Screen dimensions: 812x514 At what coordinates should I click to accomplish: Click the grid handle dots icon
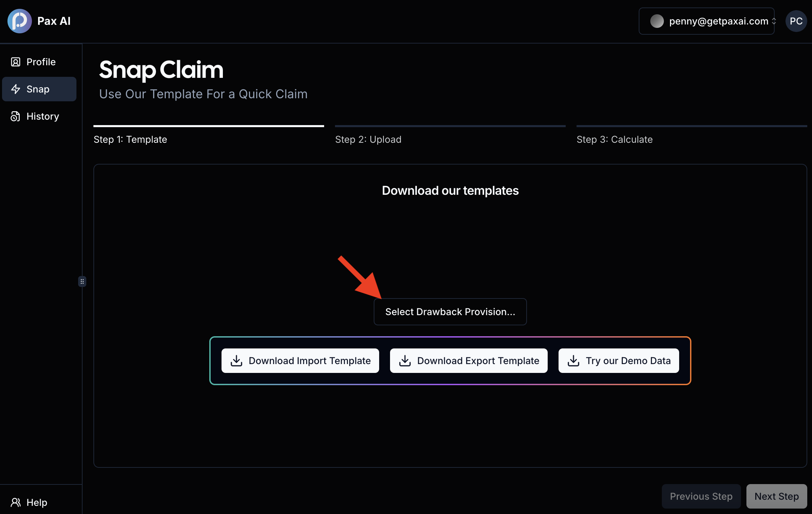(x=82, y=281)
